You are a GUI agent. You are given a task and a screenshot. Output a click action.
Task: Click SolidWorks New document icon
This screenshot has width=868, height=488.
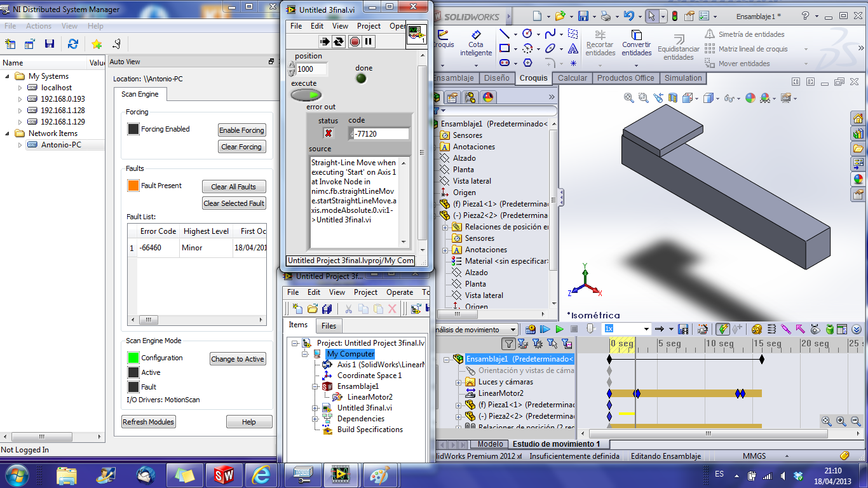point(538,17)
